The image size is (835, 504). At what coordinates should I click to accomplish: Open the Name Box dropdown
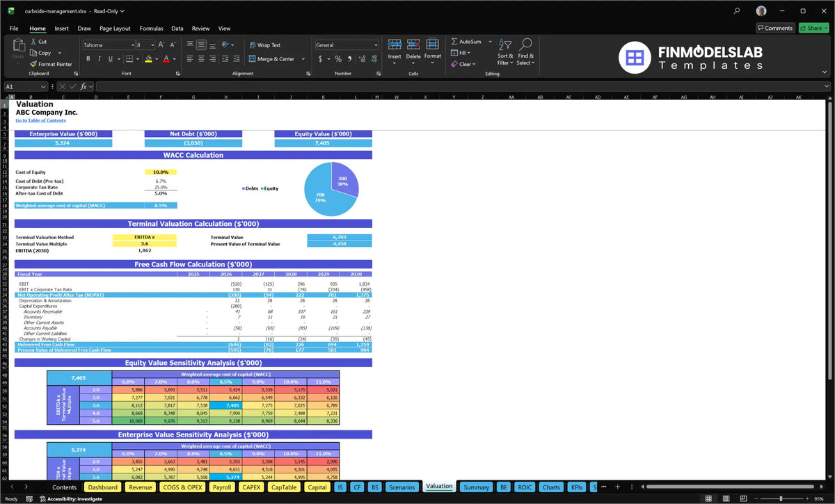(x=43, y=86)
